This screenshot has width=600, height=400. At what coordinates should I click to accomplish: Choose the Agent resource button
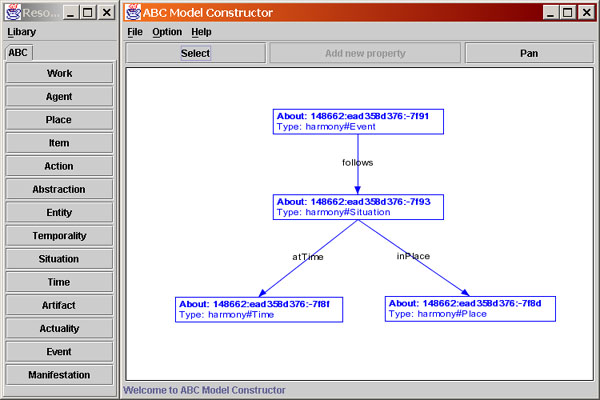(59, 97)
